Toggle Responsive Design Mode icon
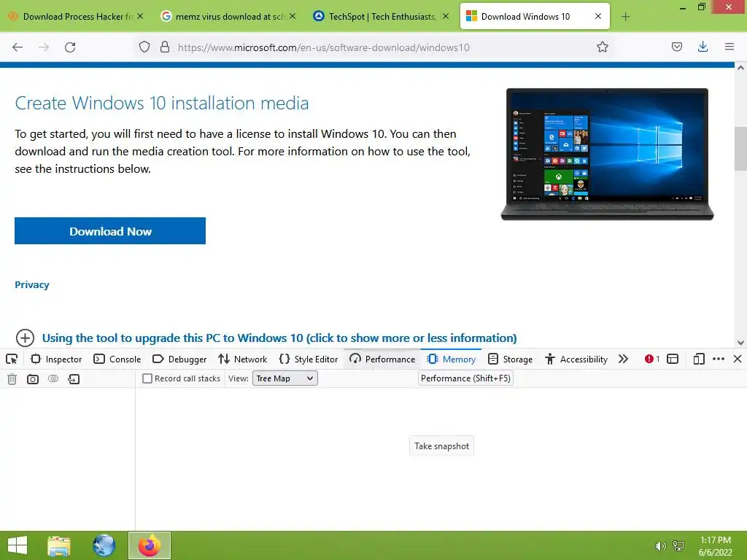The height and width of the screenshot is (560, 747). point(699,359)
